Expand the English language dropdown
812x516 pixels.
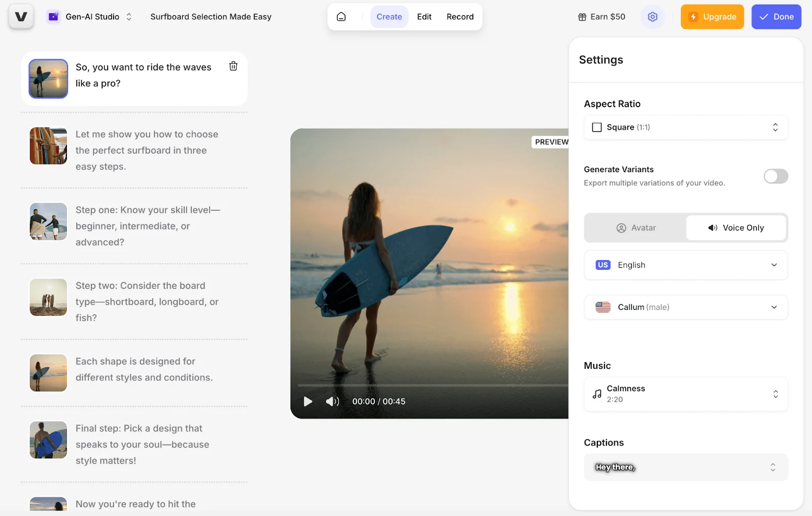point(686,265)
